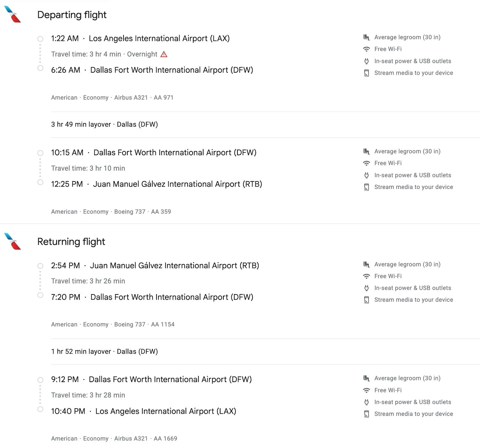Click the American Airlines logo beside Departing flight
Image resolution: width=480 pixels, height=448 pixels.
[x=12, y=14]
